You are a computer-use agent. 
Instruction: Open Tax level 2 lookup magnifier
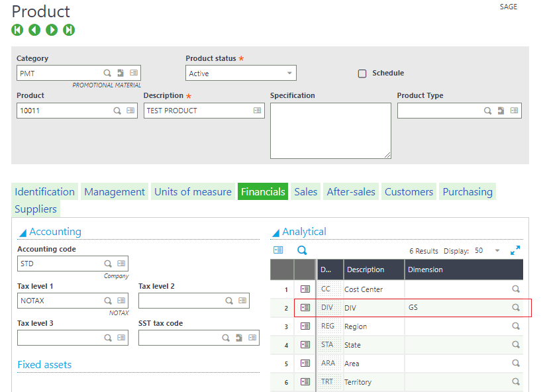point(229,301)
